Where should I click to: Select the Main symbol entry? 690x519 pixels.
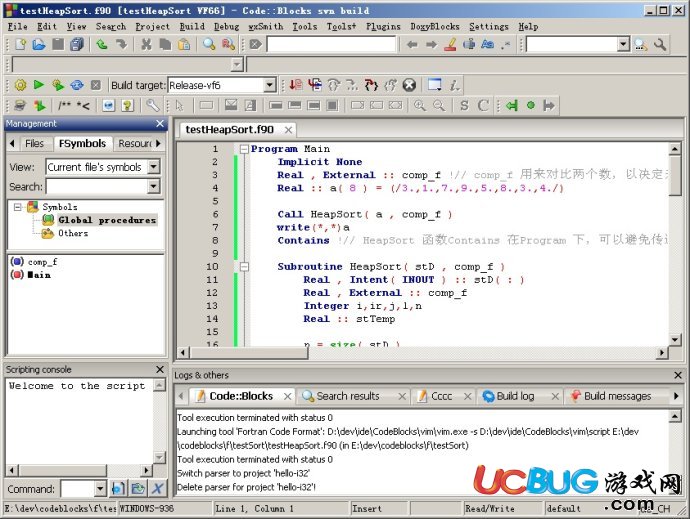point(39,275)
